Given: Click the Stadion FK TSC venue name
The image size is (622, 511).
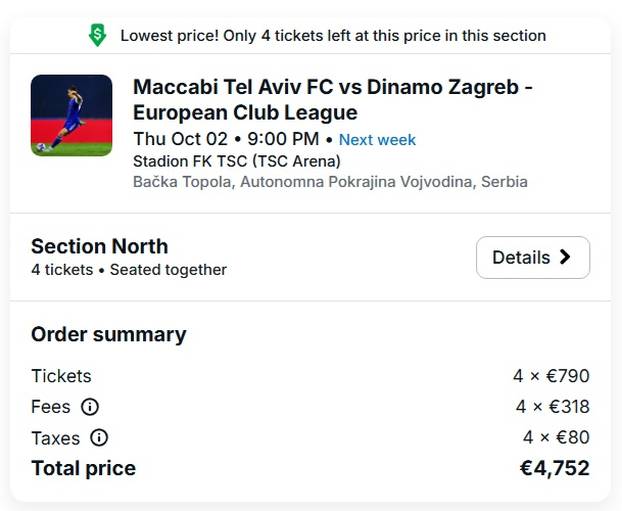Looking at the screenshot, I should coord(237,161).
